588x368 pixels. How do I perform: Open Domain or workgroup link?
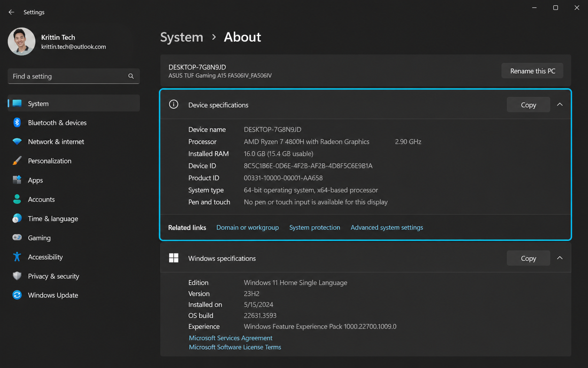click(248, 227)
